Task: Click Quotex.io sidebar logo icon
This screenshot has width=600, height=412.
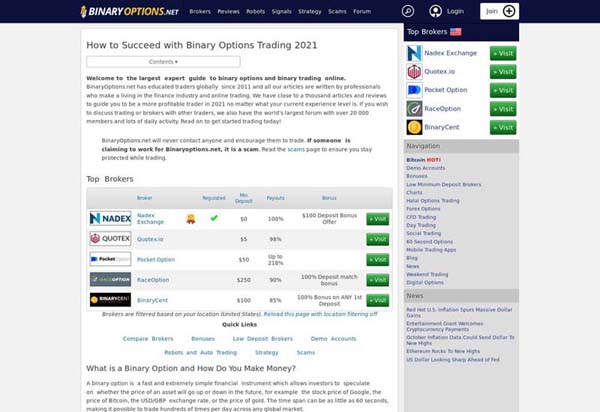Action: 414,72
